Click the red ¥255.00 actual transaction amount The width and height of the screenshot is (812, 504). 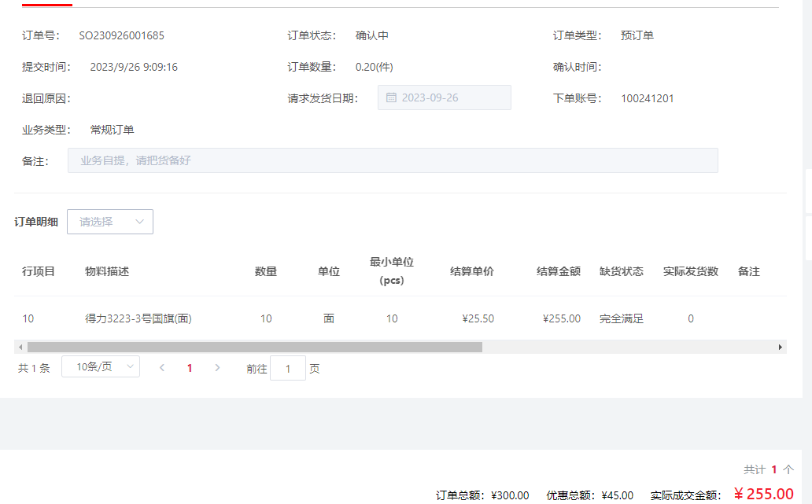click(763, 494)
